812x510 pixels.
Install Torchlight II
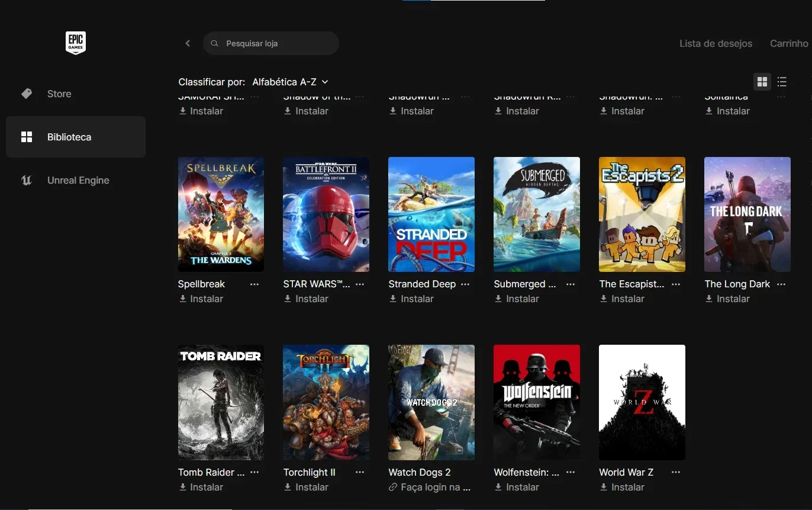pyautogui.click(x=307, y=487)
